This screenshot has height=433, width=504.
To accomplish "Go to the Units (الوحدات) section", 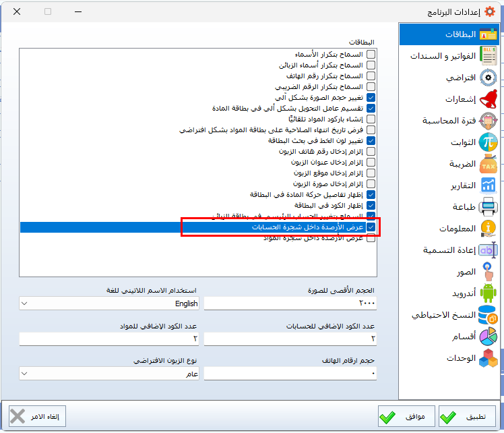I will (489, 358).
